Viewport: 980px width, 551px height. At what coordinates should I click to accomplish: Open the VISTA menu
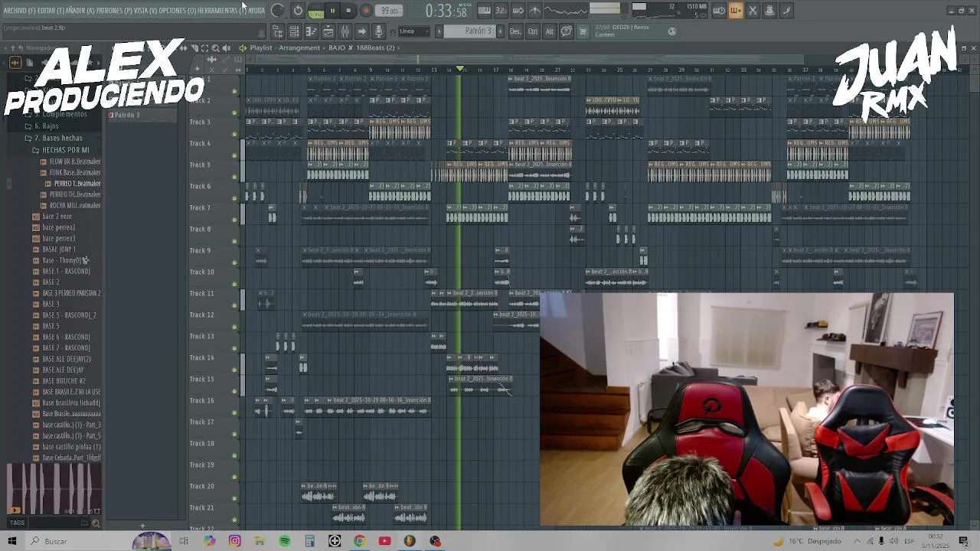145,11
